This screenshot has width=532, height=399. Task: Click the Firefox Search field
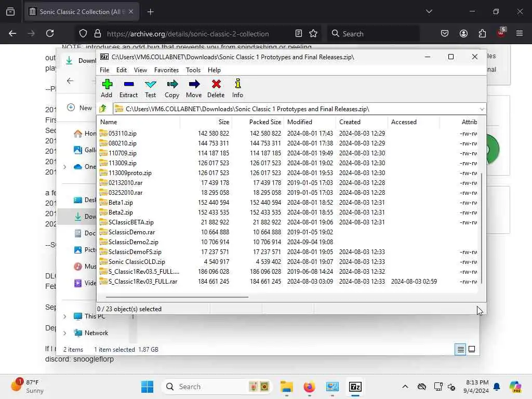pos(374,34)
